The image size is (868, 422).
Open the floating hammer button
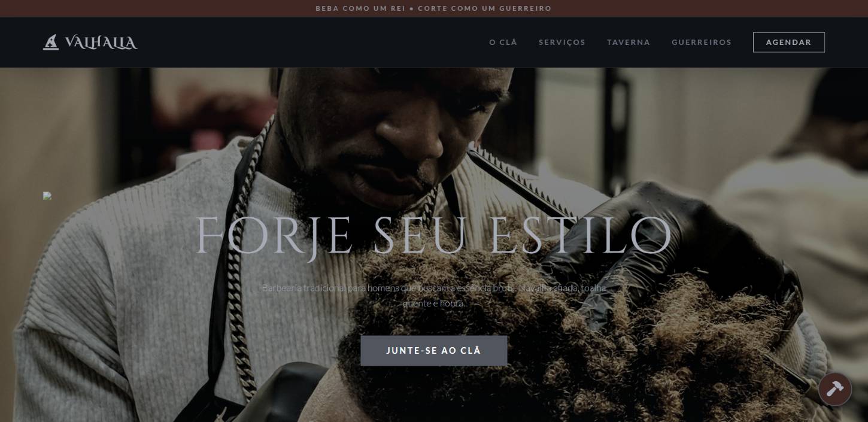tap(835, 389)
